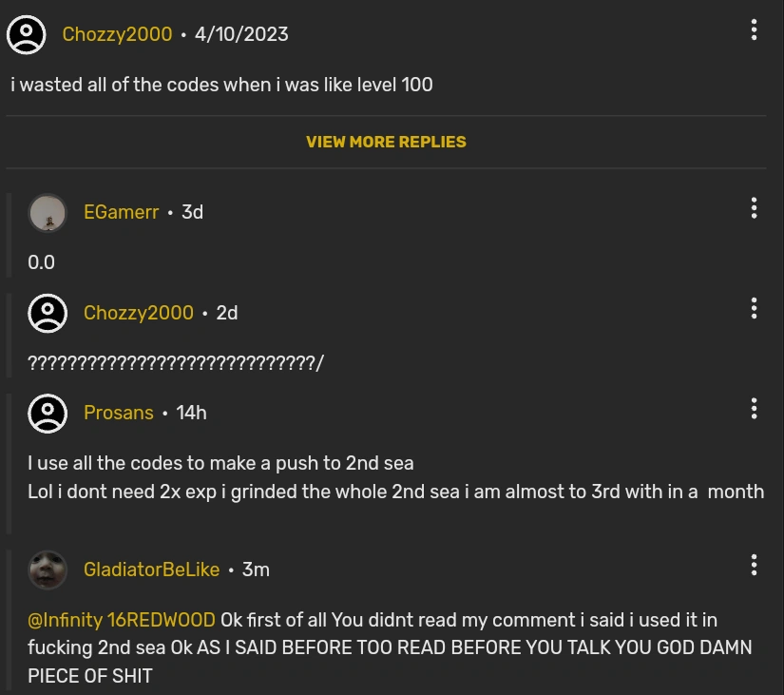The height and width of the screenshot is (695, 784).
Task: Click EGamerr's profile picture
Action: [48, 212]
